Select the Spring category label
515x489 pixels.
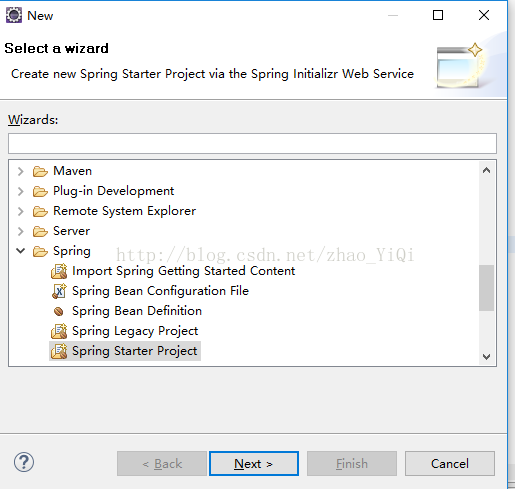click(x=72, y=251)
